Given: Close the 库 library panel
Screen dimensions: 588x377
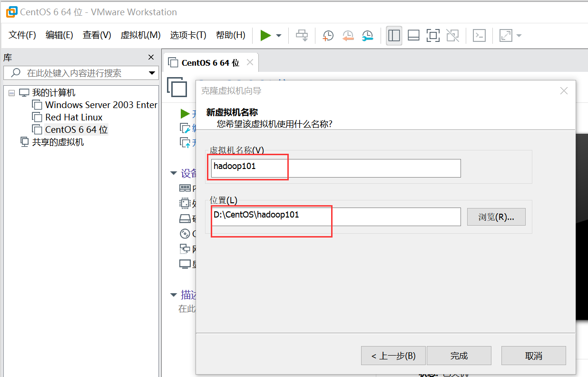Looking at the screenshot, I should 151,57.
